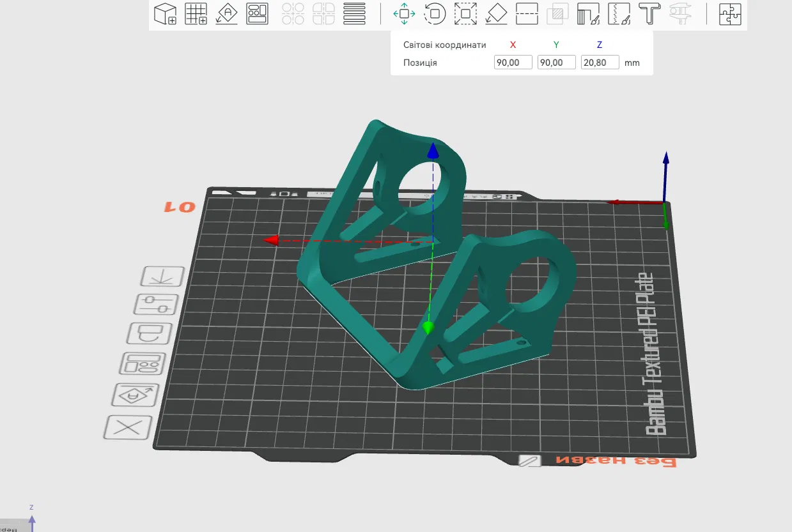792x532 pixels.
Task: Click the plate's X remove icon
Action: 128,427
